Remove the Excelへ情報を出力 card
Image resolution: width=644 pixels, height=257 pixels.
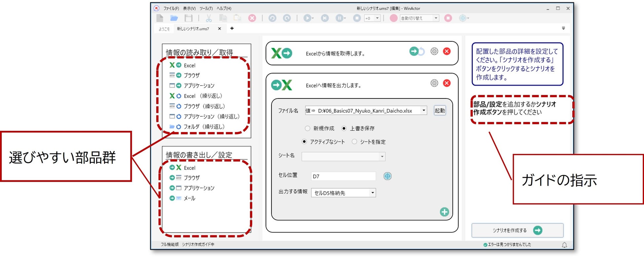[447, 83]
